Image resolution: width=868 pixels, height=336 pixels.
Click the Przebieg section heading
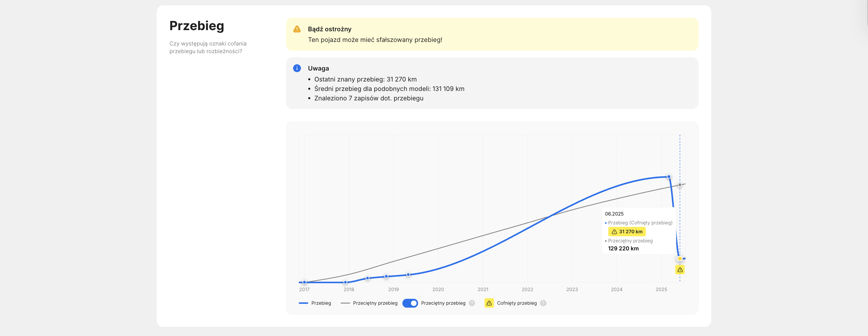[196, 26]
